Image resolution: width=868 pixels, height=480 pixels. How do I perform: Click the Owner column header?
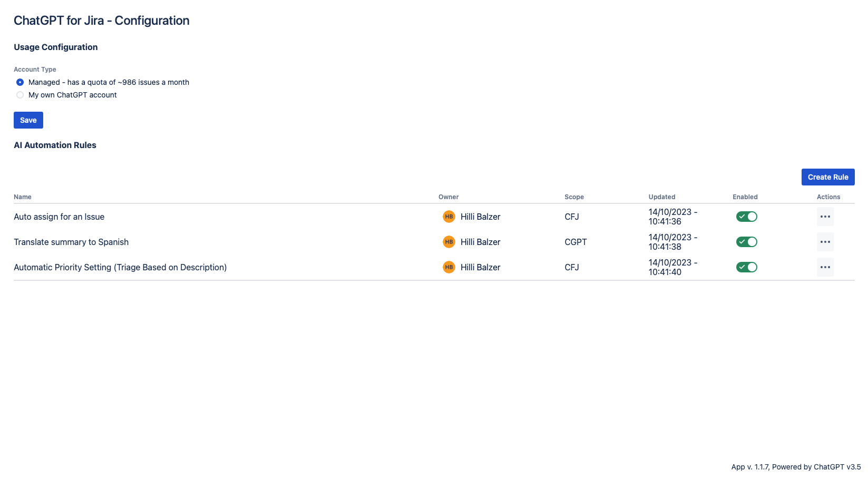tap(448, 197)
